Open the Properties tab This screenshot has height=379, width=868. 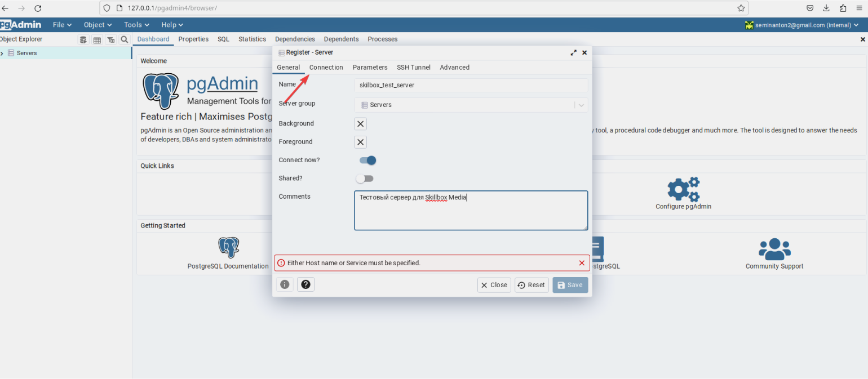point(193,39)
